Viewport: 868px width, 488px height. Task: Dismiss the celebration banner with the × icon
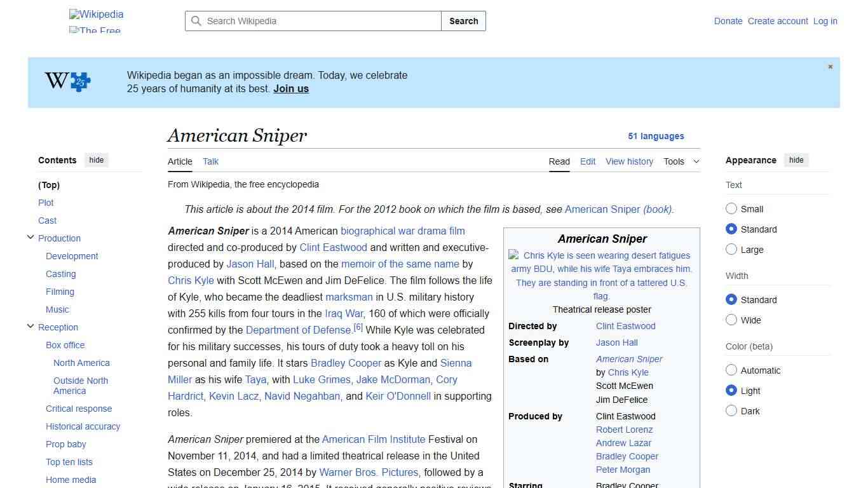coord(830,66)
